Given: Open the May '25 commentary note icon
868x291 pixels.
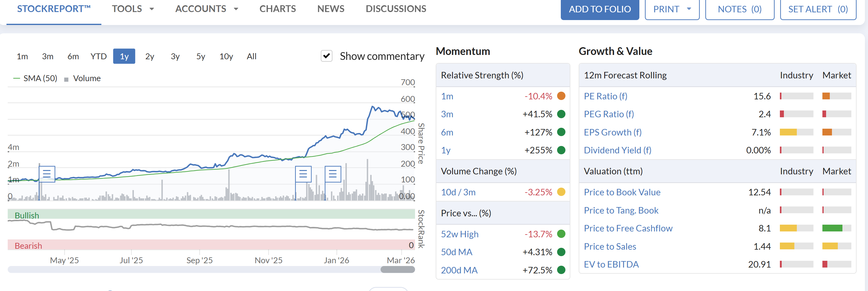Looking at the screenshot, I should tap(47, 174).
